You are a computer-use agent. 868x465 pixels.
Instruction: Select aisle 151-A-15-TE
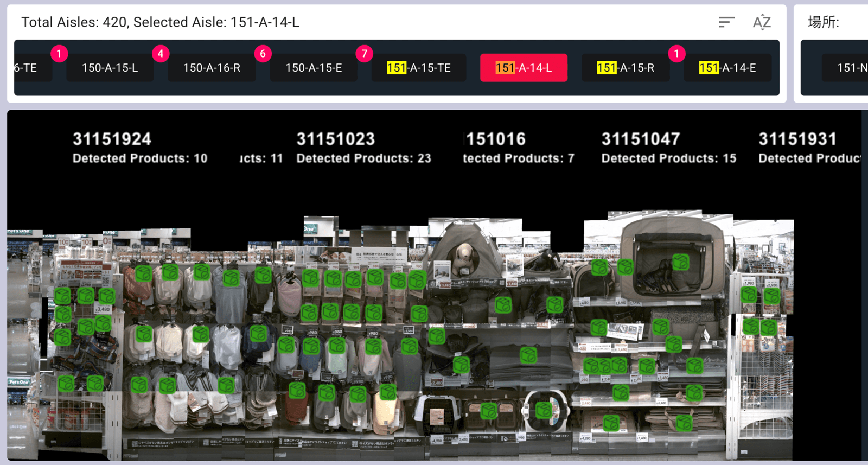click(419, 68)
